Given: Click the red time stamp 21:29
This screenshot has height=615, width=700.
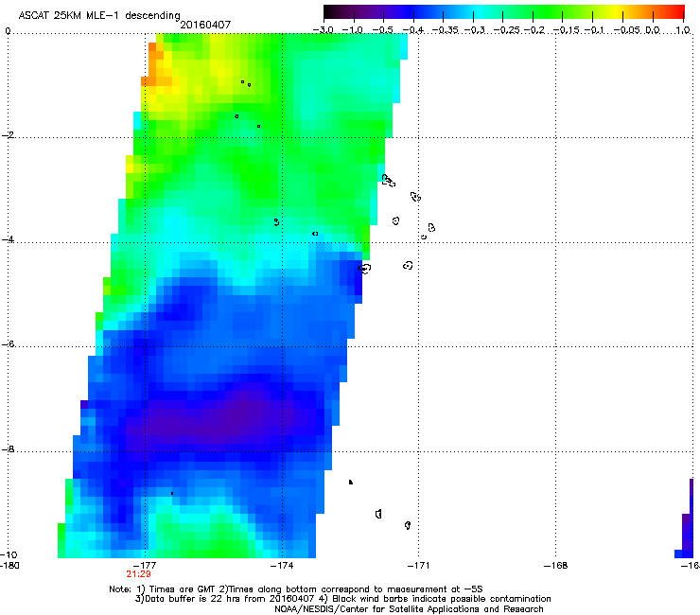Looking at the screenshot, I should (x=138, y=574).
